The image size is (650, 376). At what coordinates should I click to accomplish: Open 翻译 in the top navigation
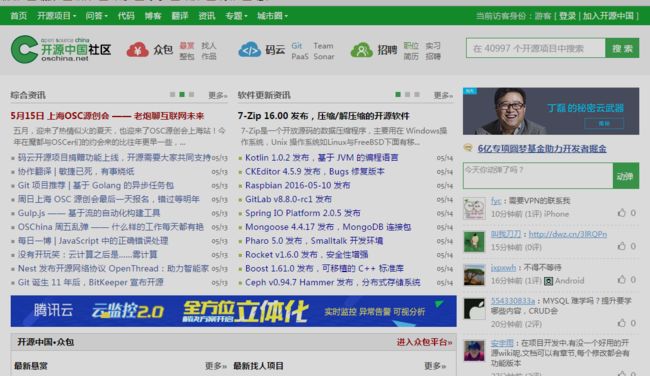coord(180,16)
